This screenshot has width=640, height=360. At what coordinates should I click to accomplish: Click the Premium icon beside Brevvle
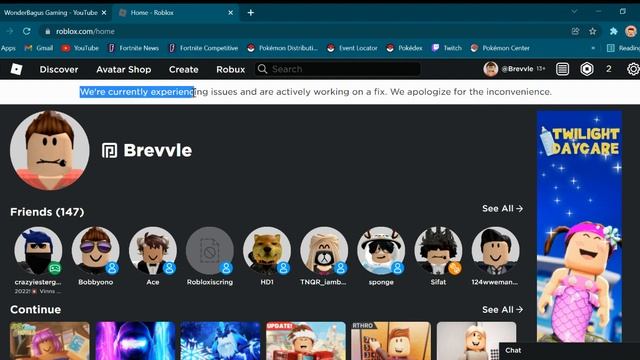click(x=109, y=151)
